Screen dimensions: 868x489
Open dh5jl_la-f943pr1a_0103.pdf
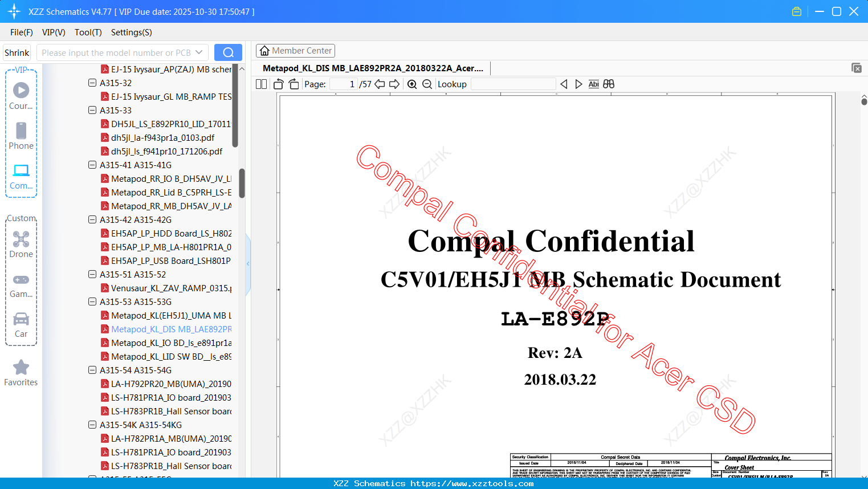point(158,137)
